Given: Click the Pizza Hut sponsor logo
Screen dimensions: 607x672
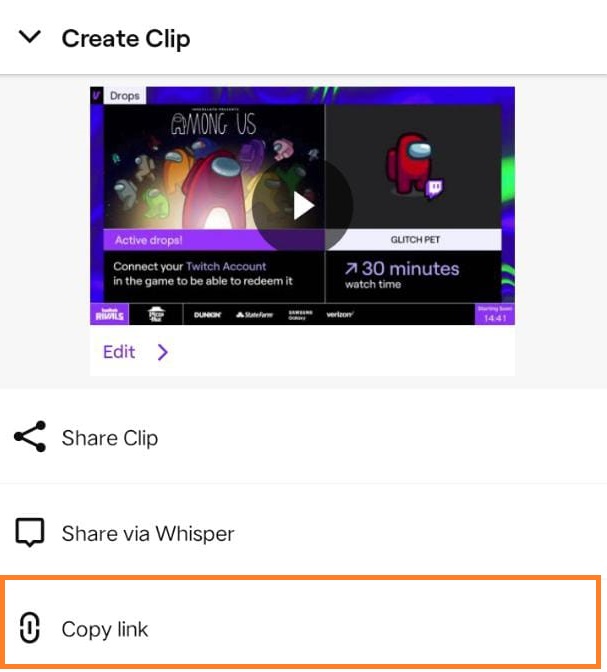Looking at the screenshot, I should click(x=156, y=314).
